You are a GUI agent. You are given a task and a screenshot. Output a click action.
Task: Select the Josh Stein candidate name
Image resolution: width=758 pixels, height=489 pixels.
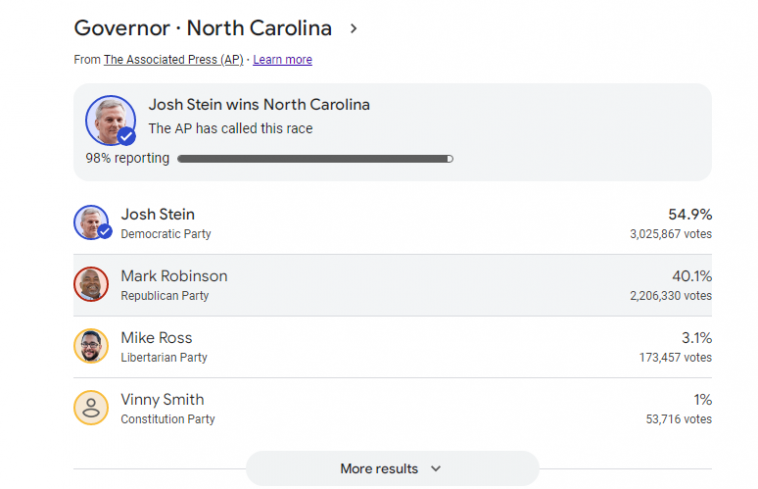pos(157,214)
